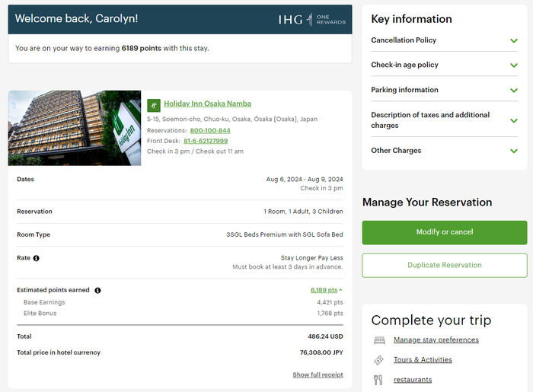
Task: Click the Complete your trip heading
Action: (x=431, y=320)
